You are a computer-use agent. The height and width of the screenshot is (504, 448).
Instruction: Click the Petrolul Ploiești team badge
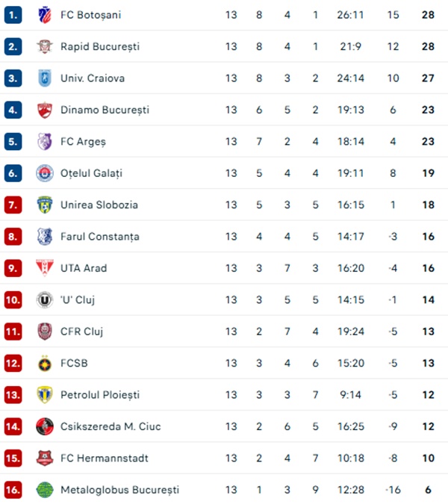pyautogui.click(x=45, y=395)
